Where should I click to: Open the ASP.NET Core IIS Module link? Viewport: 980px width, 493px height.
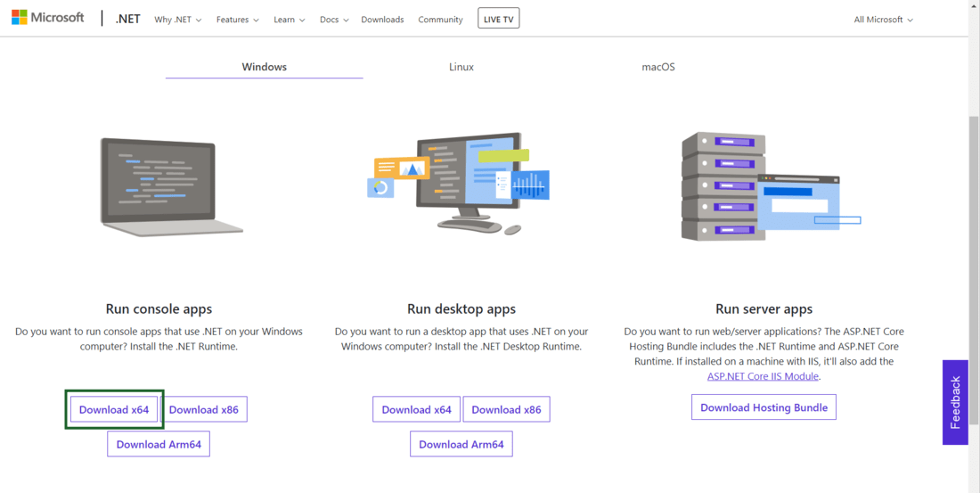pos(763,376)
